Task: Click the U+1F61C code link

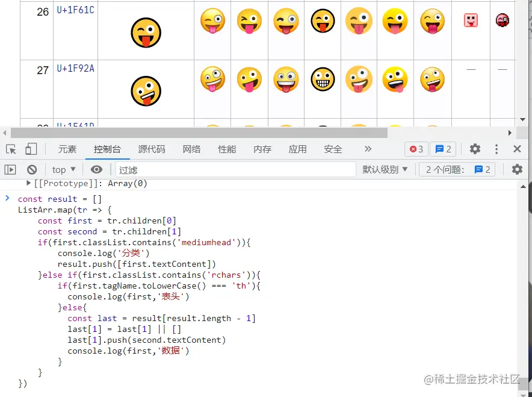Action: pyautogui.click(x=75, y=10)
